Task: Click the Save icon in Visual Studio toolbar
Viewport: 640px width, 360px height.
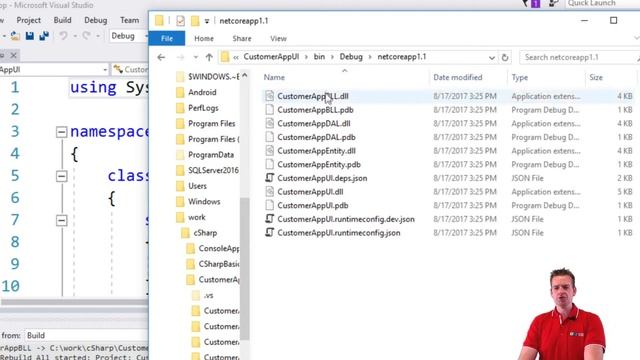Action: click(x=29, y=36)
